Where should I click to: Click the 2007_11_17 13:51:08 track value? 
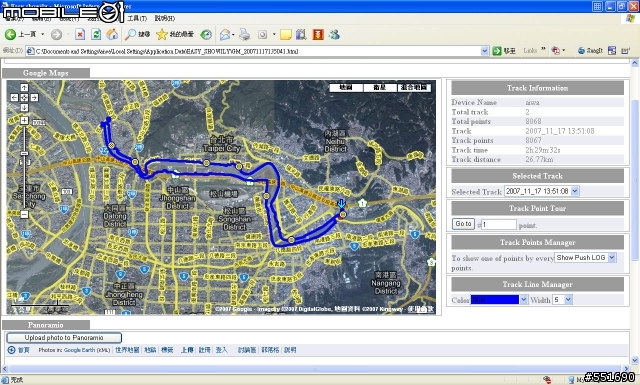(x=560, y=131)
